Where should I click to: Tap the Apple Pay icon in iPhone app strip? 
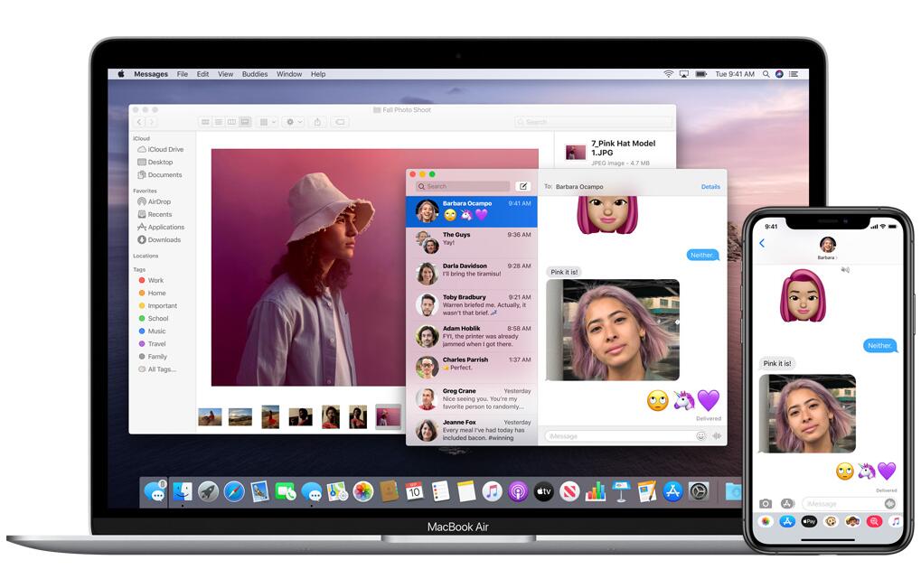click(809, 521)
